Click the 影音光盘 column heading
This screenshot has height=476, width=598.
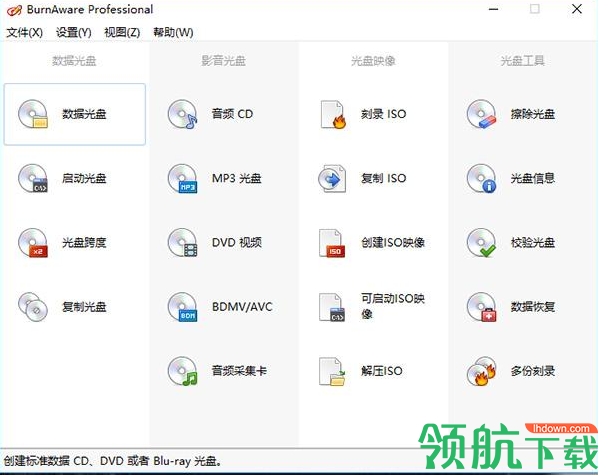(223, 61)
